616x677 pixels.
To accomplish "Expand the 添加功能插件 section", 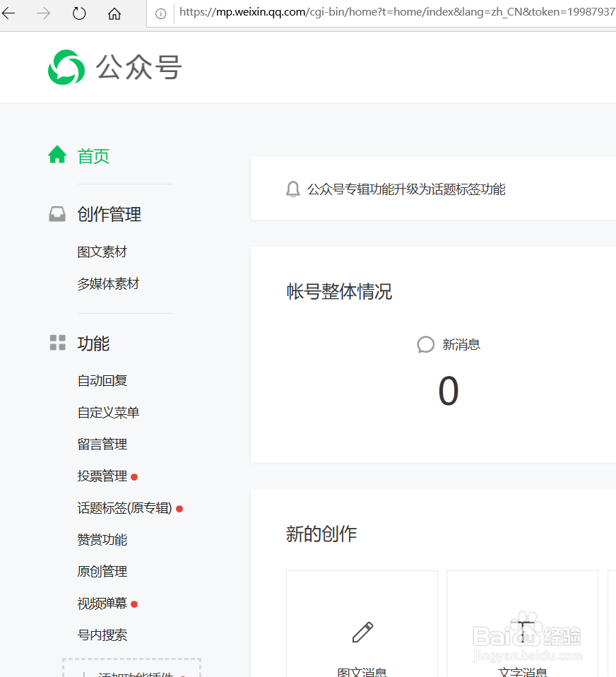I will (131, 671).
